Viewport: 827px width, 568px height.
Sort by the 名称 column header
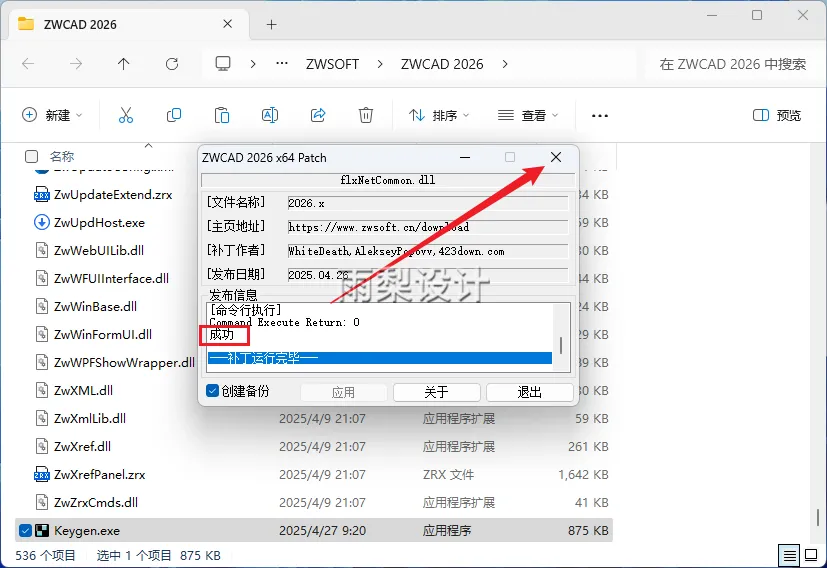[x=62, y=157]
